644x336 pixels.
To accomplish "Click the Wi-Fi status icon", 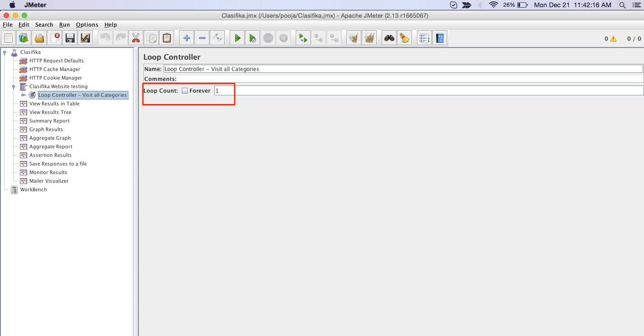I will (x=493, y=5).
